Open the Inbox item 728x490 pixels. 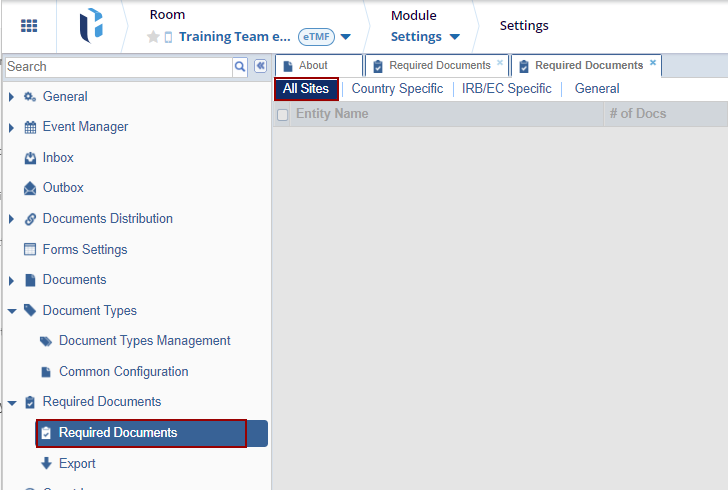tap(58, 158)
